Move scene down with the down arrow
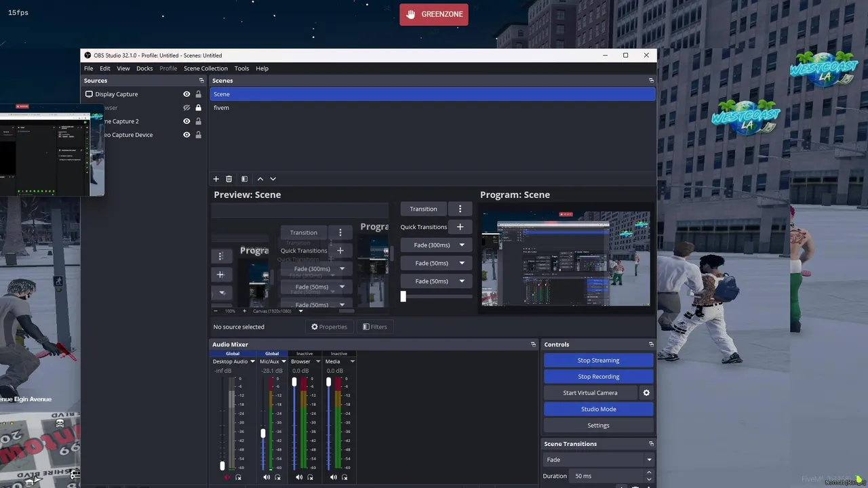This screenshot has width=868, height=488. 273,179
